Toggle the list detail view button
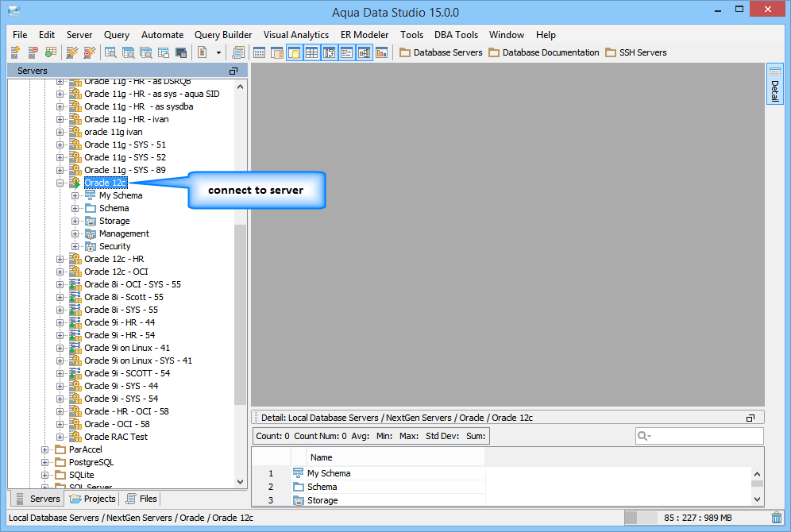The image size is (791, 532). [346, 52]
